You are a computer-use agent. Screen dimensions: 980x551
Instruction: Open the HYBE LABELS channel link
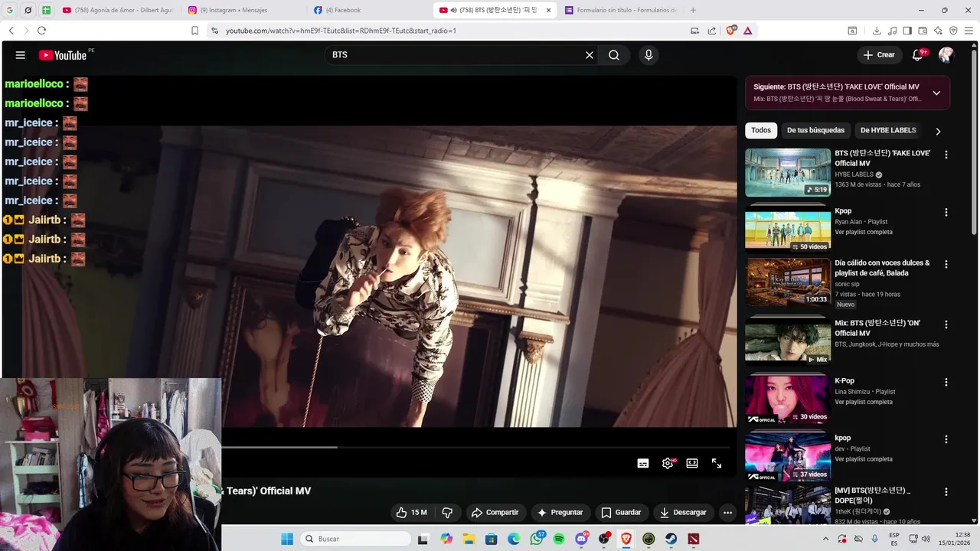(x=854, y=174)
